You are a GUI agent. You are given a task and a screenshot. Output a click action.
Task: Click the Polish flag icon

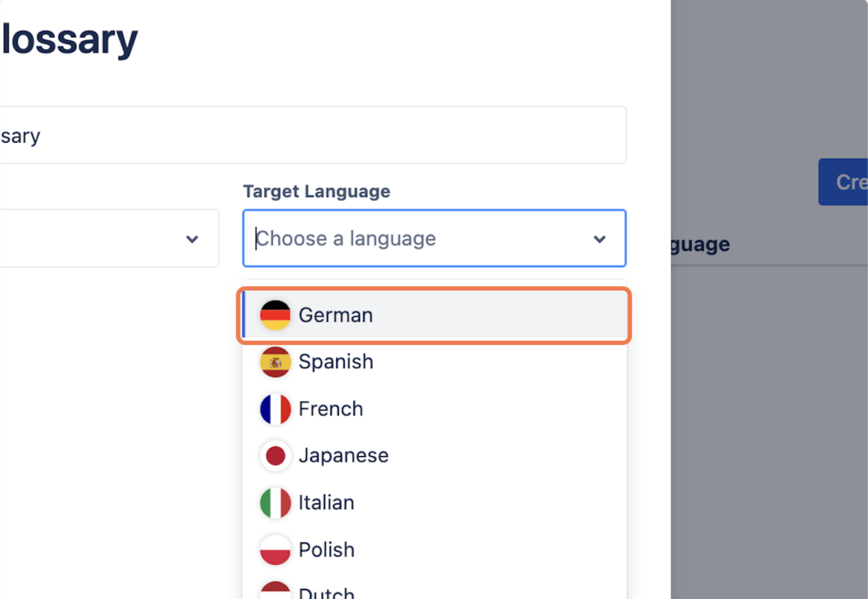coord(275,550)
